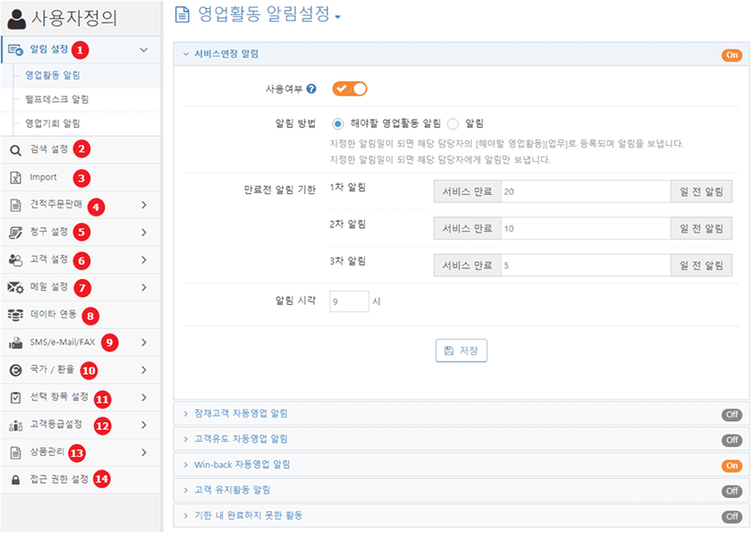Toggle the Off badge of 기한 내 완료하지 못한 활동
Viewport: 756px width, 533px height.
tap(732, 517)
